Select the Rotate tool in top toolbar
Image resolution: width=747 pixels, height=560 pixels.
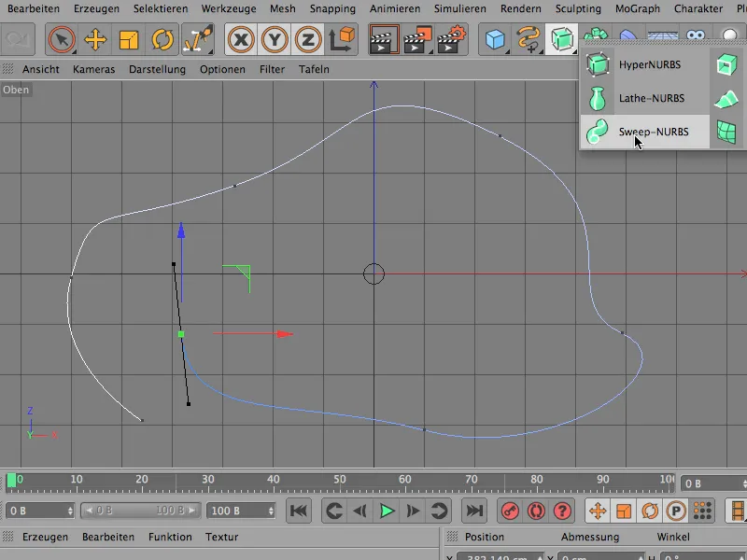click(162, 39)
